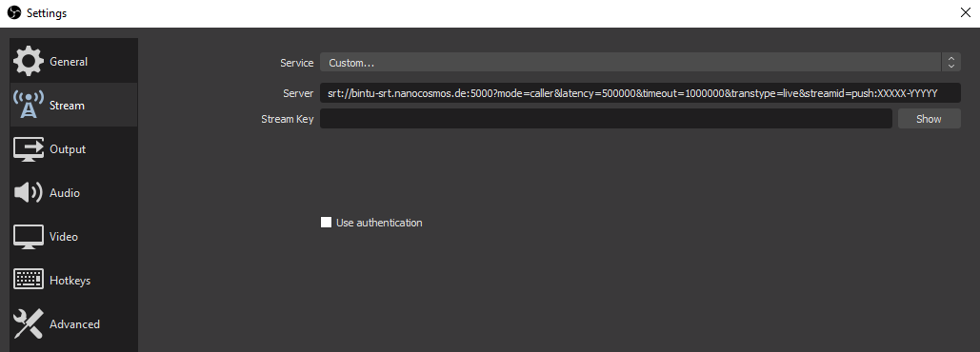Open the Video display icon
This screenshot has height=352, width=980.
[29, 237]
